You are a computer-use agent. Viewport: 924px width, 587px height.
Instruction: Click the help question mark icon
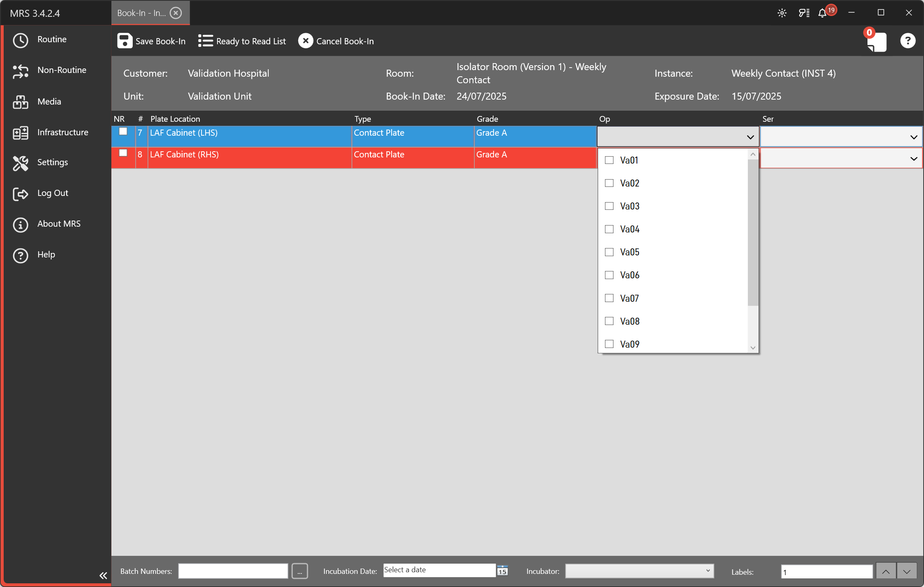[908, 41]
